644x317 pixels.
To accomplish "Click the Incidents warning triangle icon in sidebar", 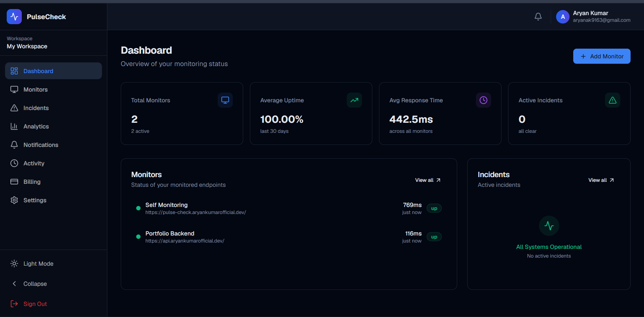I will coord(14,108).
